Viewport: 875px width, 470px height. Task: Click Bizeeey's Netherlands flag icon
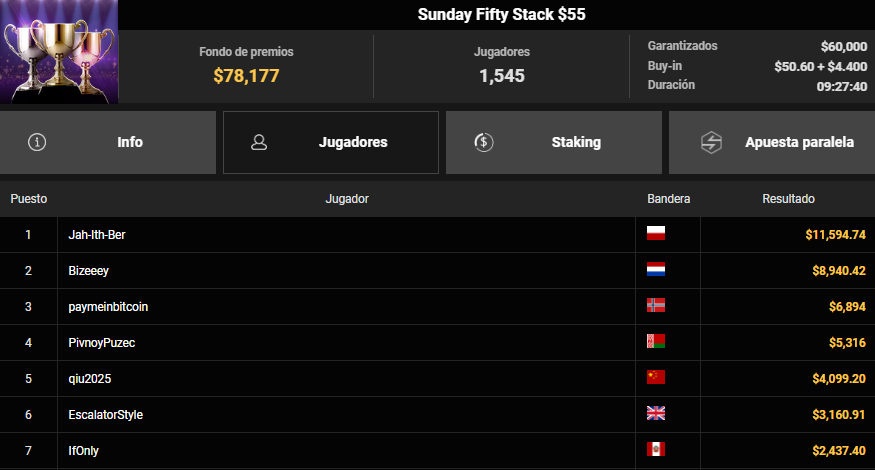tap(656, 270)
